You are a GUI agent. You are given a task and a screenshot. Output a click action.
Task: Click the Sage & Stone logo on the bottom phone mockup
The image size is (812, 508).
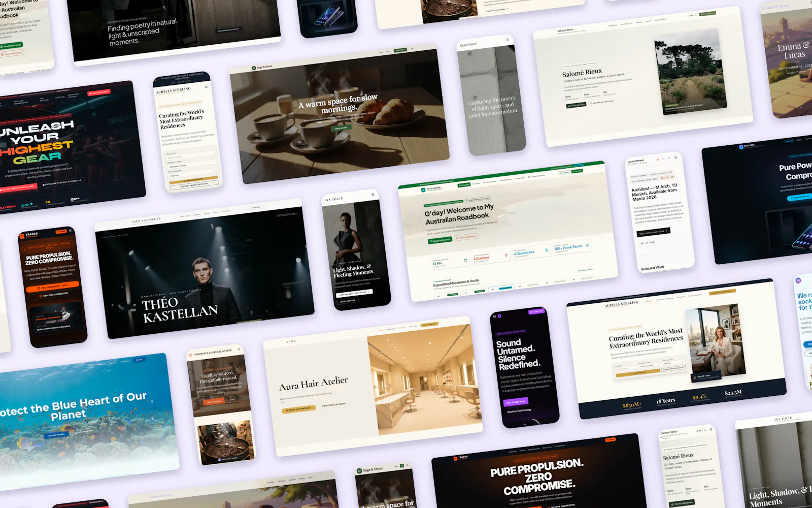point(370,470)
